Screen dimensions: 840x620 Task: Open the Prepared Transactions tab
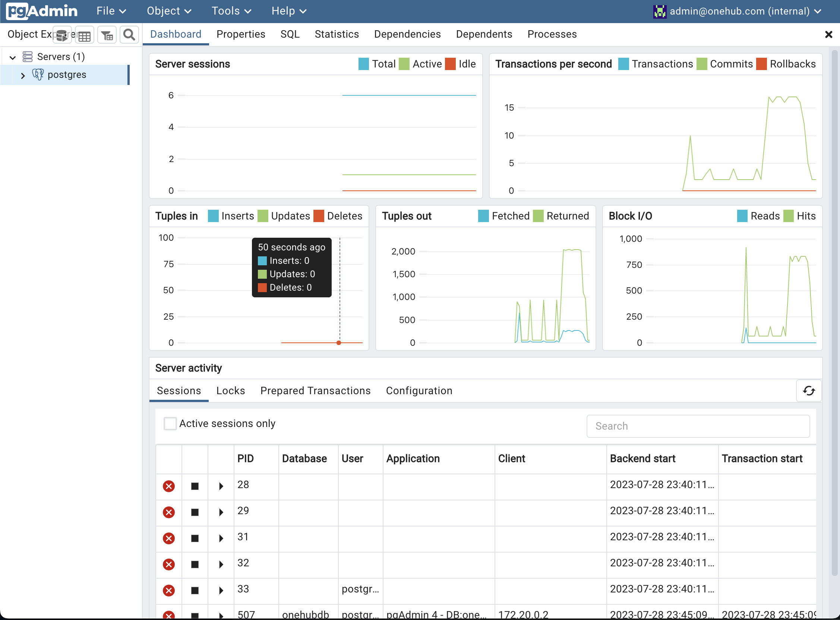[315, 391]
